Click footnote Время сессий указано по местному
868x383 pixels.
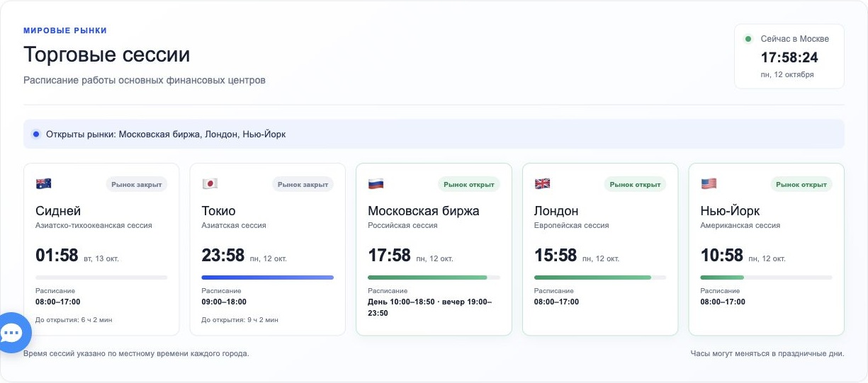point(136,353)
